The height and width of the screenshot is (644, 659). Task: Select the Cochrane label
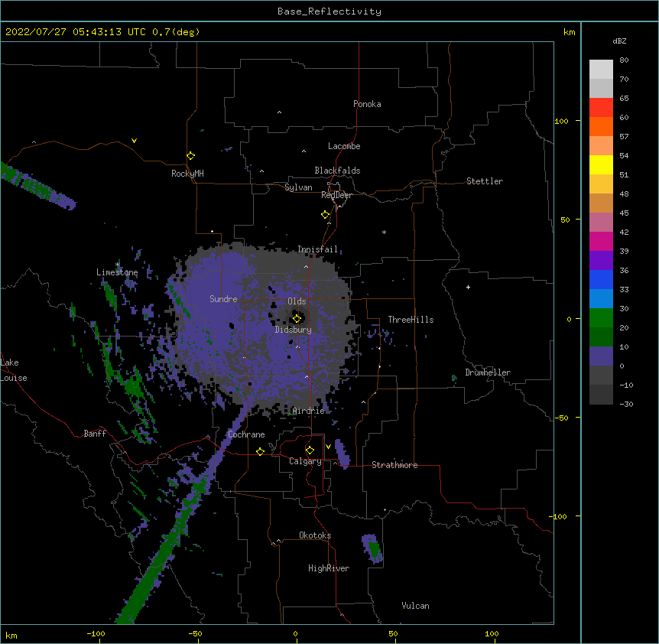pyautogui.click(x=246, y=434)
